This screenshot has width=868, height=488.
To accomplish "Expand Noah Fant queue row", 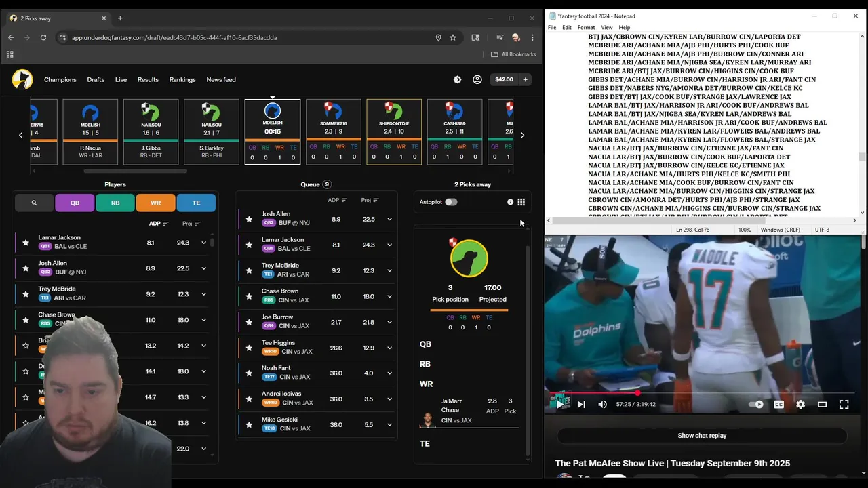I will click(x=389, y=374).
